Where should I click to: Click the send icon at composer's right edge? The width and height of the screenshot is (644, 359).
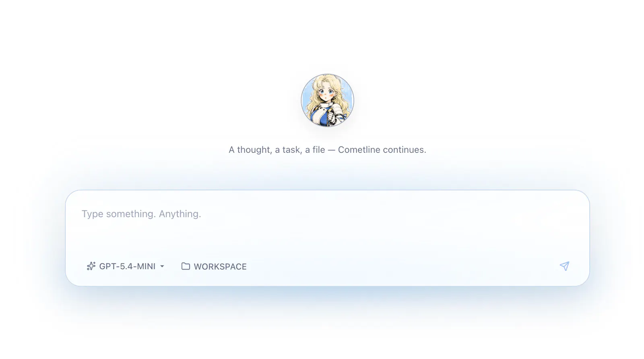tap(564, 266)
